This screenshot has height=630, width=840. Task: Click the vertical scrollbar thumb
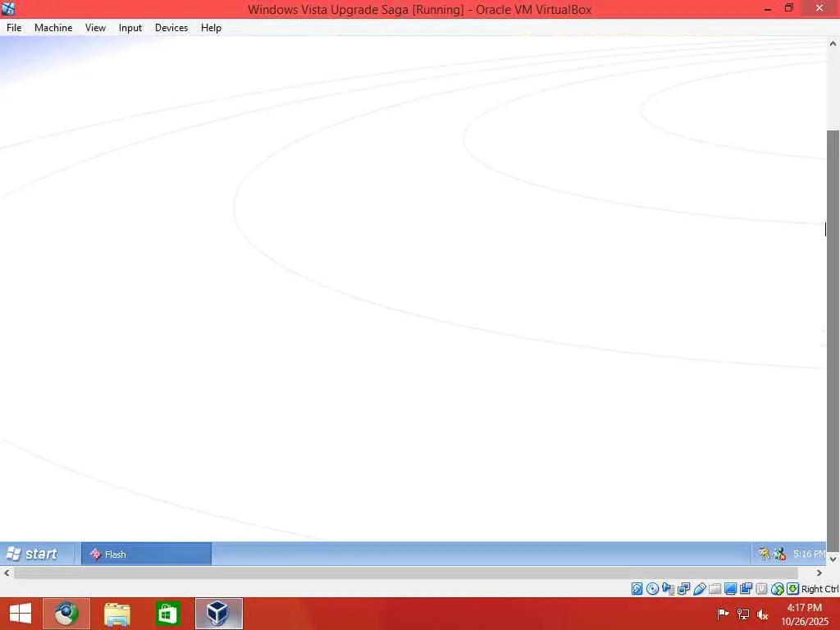tap(833, 340)
